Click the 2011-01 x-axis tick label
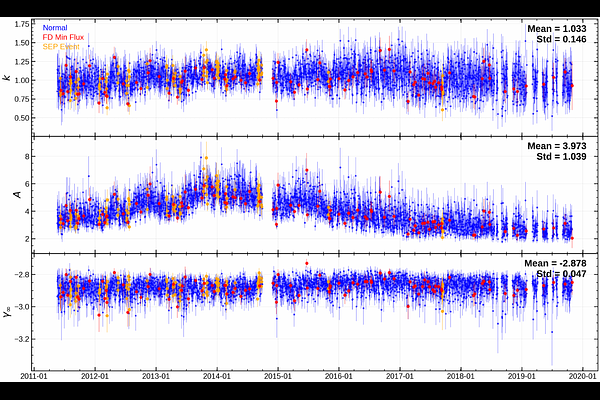The width and height of the screenshot is (600, 400). [x=34, y=377]
